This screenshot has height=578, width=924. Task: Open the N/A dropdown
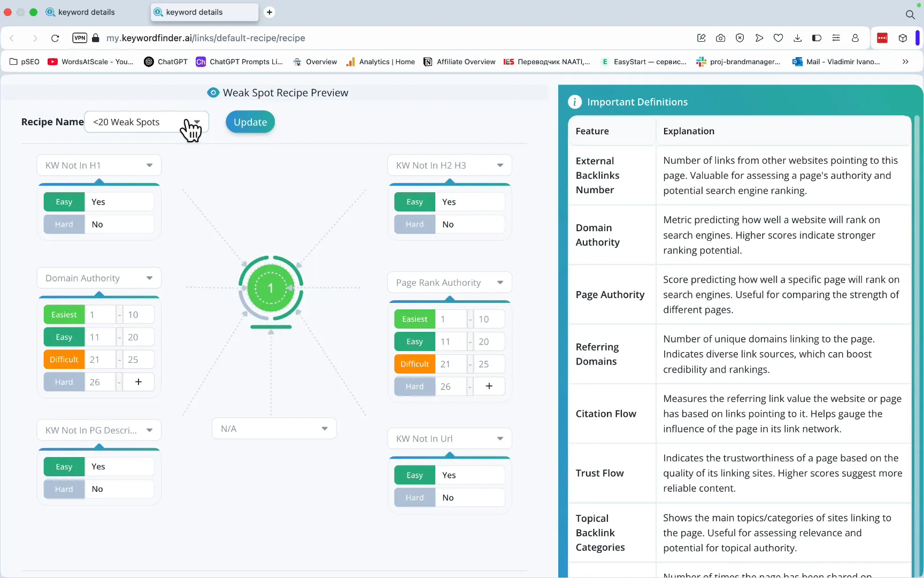[274, 429]
